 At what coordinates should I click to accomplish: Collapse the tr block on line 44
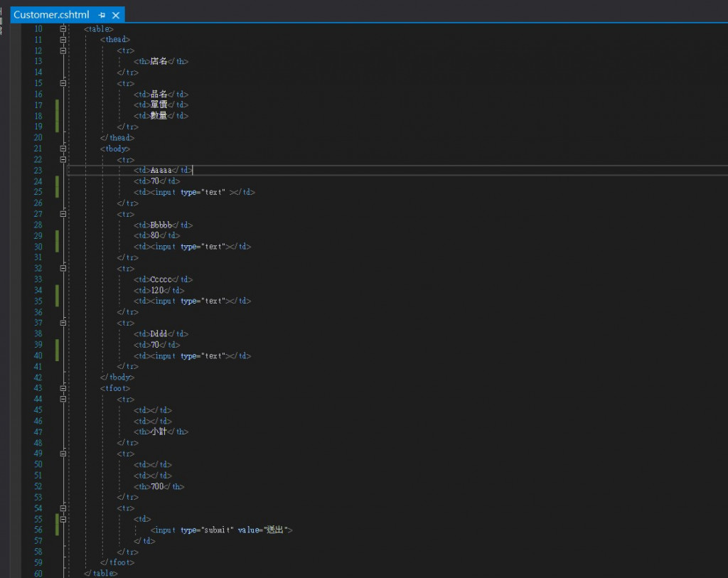click(x=63, y=400)
